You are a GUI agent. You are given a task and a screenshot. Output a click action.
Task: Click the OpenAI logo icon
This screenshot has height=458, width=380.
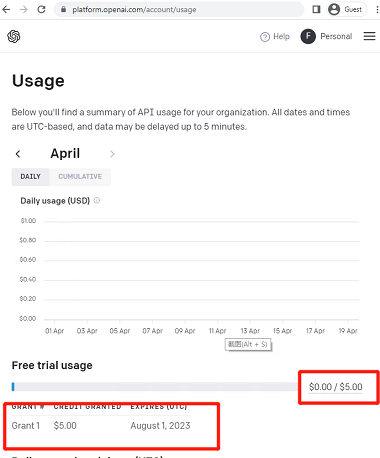click(x=14, y=36)
